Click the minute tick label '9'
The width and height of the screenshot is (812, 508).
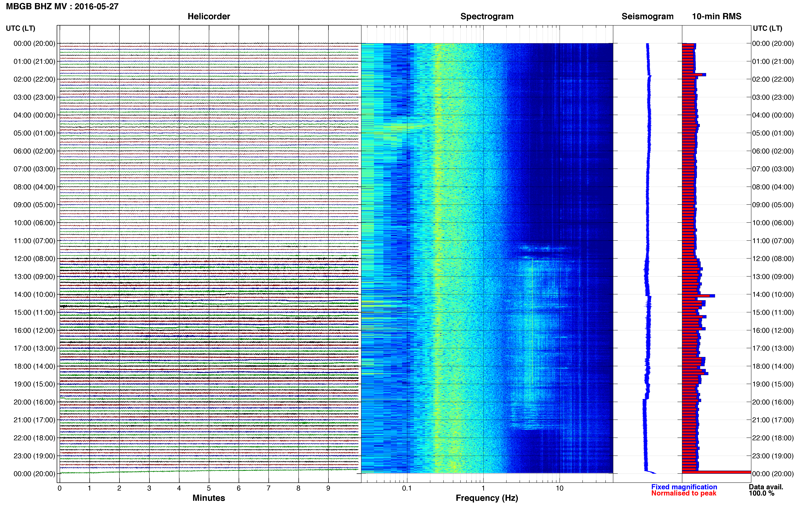coord(328,488)
